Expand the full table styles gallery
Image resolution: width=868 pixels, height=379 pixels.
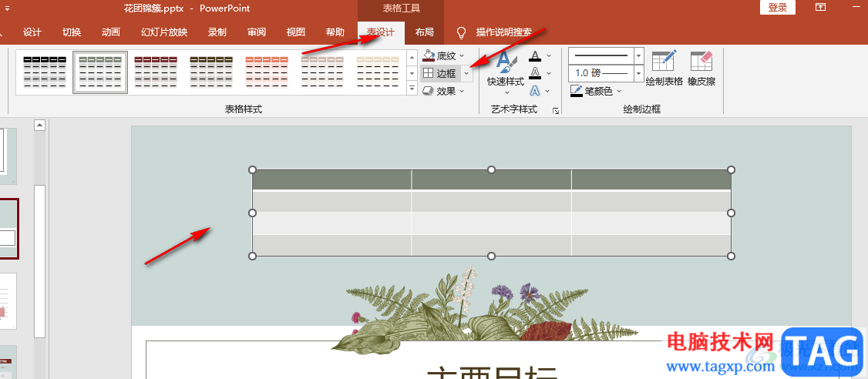click(x=412, y=87)
